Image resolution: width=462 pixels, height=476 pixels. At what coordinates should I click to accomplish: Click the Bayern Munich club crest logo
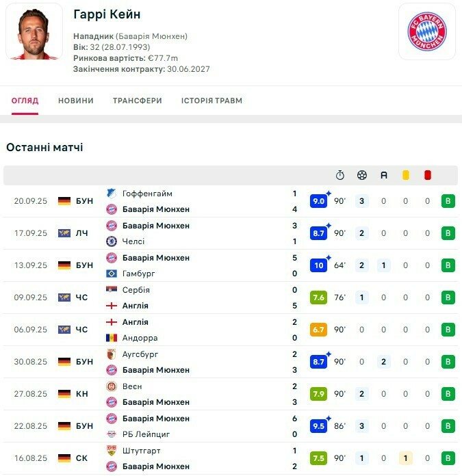pos(426,31)
